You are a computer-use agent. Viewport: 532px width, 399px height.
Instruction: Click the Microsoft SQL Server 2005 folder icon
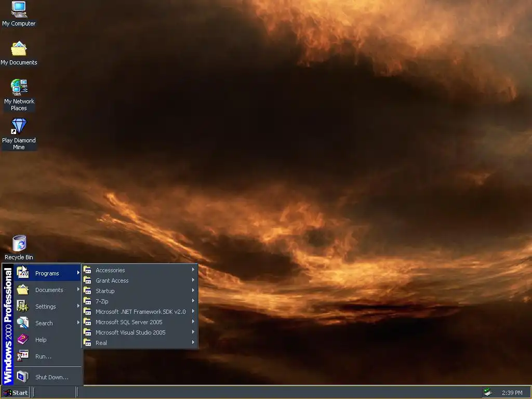pos(87,322)
